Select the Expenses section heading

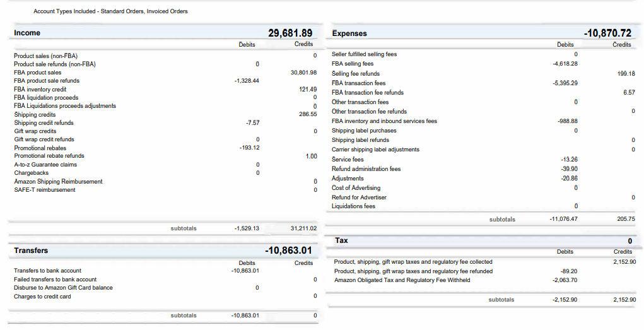[349, 33]
